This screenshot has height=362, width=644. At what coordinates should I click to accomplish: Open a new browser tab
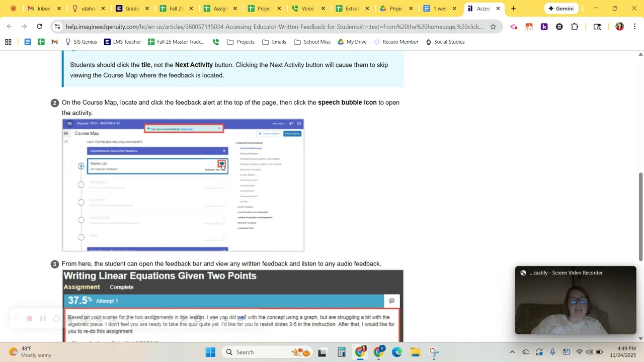coord(513,9)
